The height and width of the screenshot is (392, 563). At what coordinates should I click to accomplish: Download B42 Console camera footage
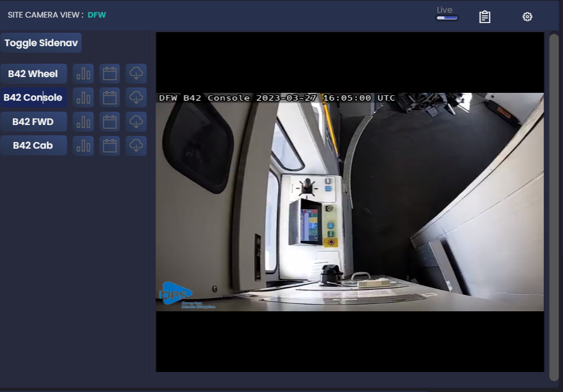tap(136, 97)
